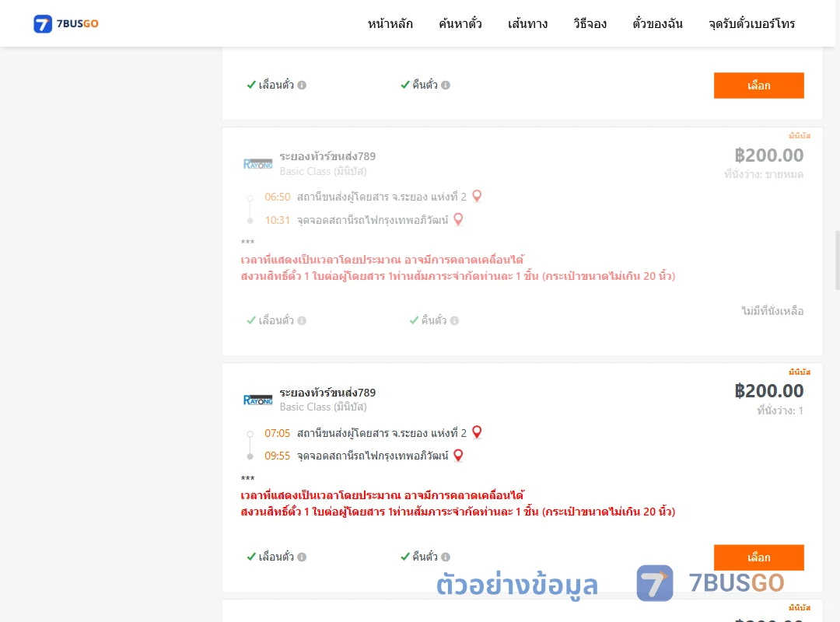Image resolution: width=840 pixels, height=622 pixels.
Task: Click the เลื่อนตั๋ว info icon in the topmost card
Action: [x=302, y=86]
